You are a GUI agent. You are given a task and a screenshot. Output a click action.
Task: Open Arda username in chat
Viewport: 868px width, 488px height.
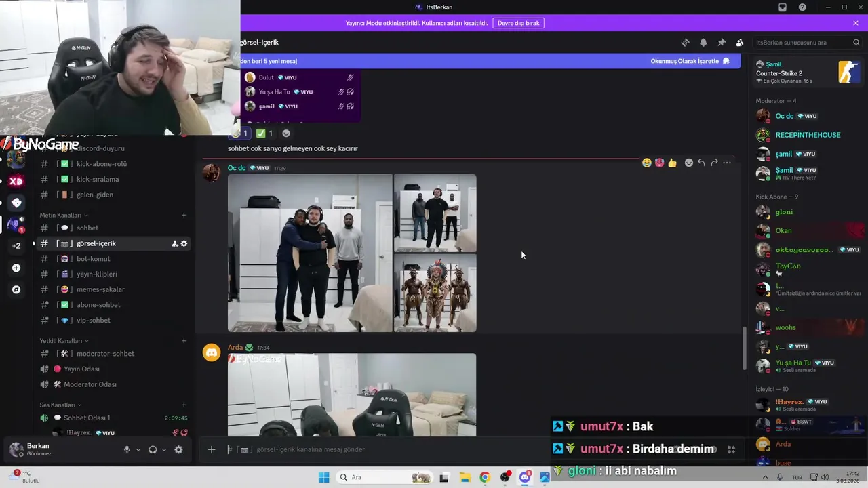[235, 348]
